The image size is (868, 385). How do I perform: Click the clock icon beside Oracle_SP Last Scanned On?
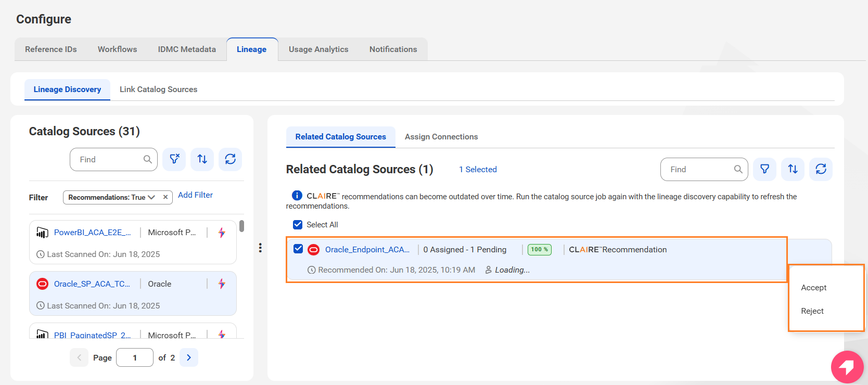(41, 306)
